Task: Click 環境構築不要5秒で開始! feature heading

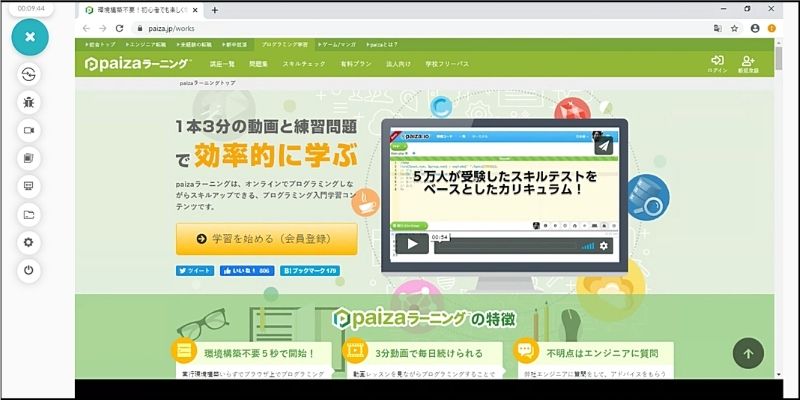Action: coord(259,353)
